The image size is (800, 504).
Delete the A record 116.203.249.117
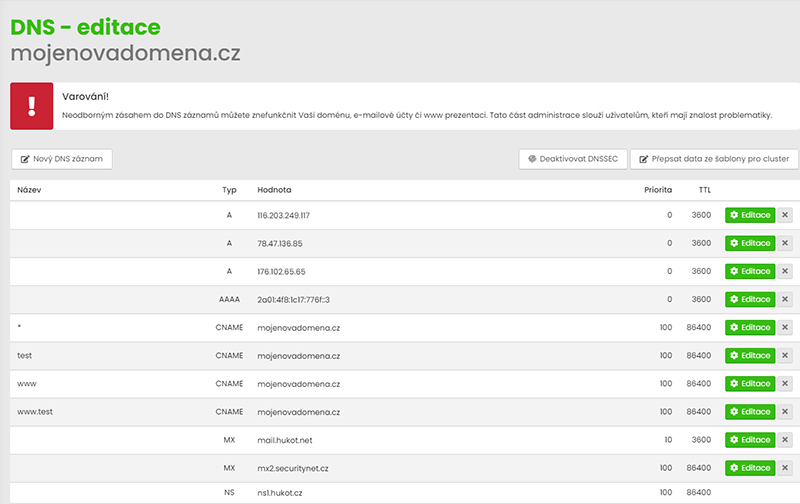785,215
